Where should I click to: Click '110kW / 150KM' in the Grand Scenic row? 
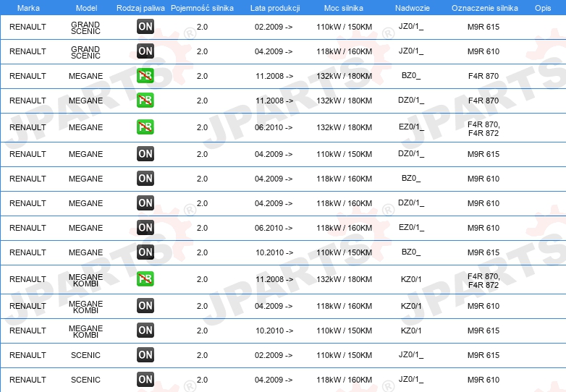344,27
